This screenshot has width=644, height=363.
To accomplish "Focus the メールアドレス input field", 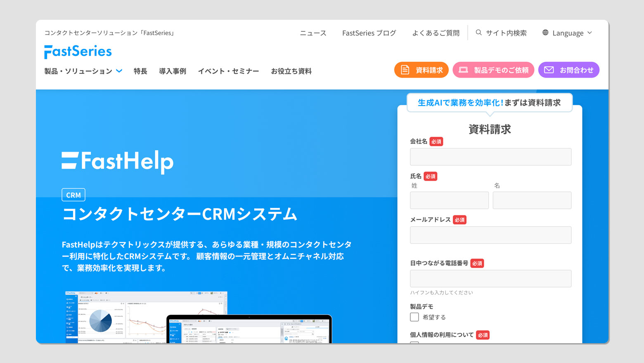I will coord(490,235).
